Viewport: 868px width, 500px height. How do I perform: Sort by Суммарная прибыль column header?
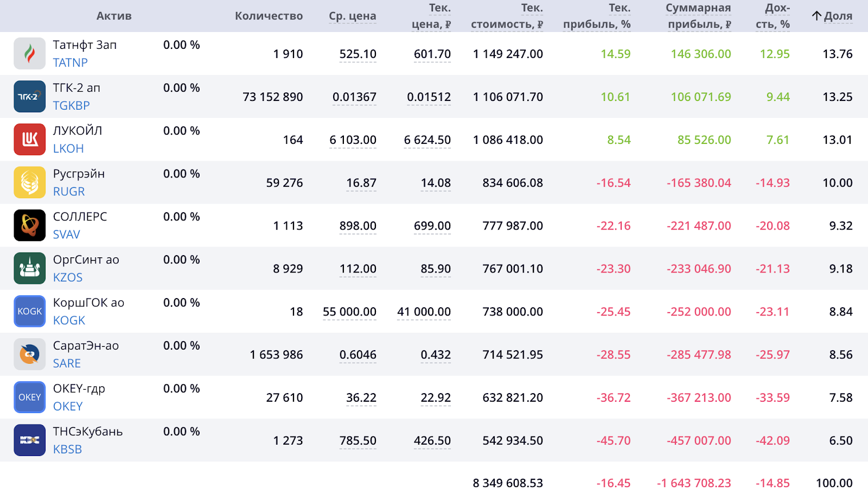(x=699, y=16)
